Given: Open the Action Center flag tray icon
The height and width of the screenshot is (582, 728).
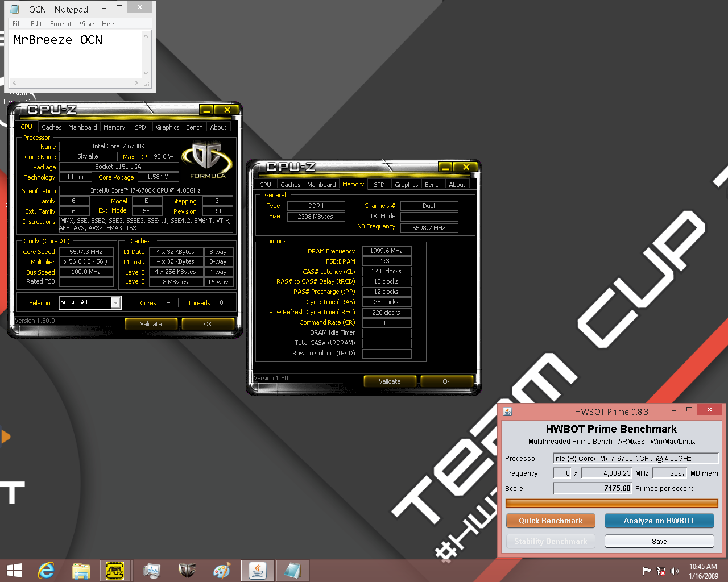Looking at the screenshot, I should (647, 571).
